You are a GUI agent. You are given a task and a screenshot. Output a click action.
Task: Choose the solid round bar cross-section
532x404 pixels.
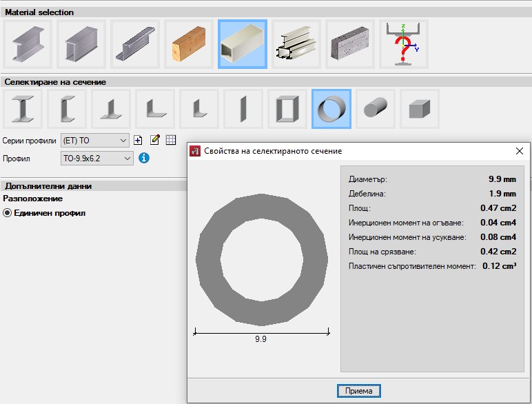click(x=376, y=109)
